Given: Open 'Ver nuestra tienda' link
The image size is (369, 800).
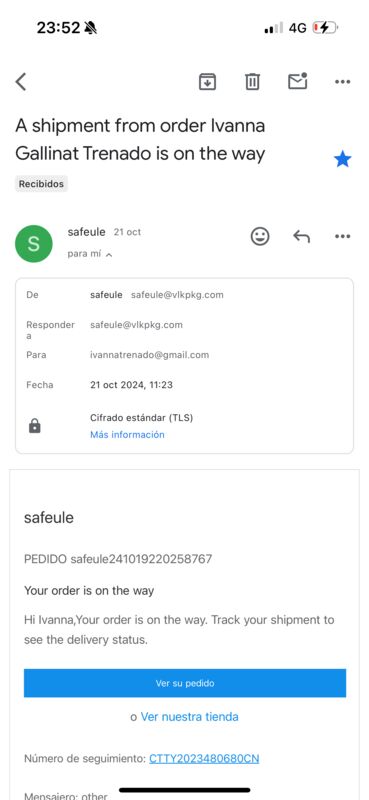Looking at the screenshot, I should pyautogui.click(x=189, y=717).
